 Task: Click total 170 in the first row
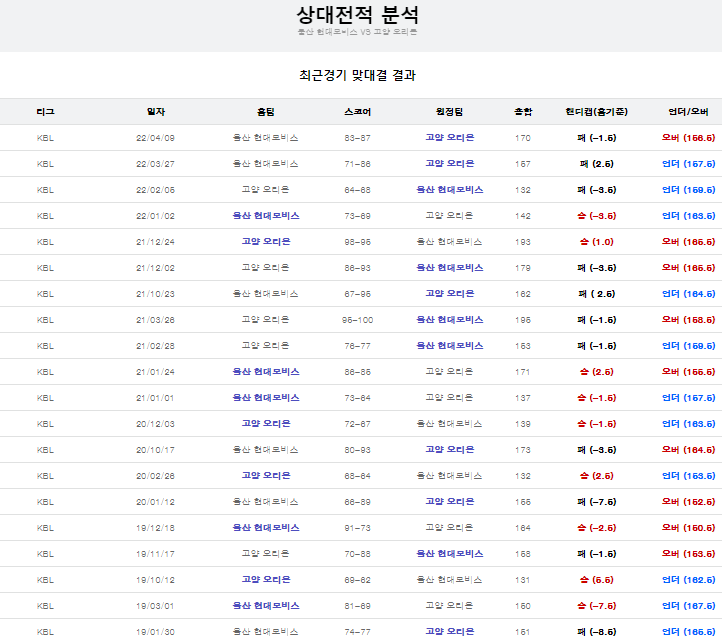pos(523,138)
